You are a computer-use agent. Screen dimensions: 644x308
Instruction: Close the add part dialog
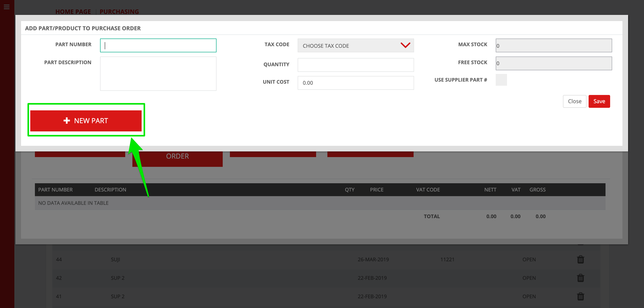point(574,101)
